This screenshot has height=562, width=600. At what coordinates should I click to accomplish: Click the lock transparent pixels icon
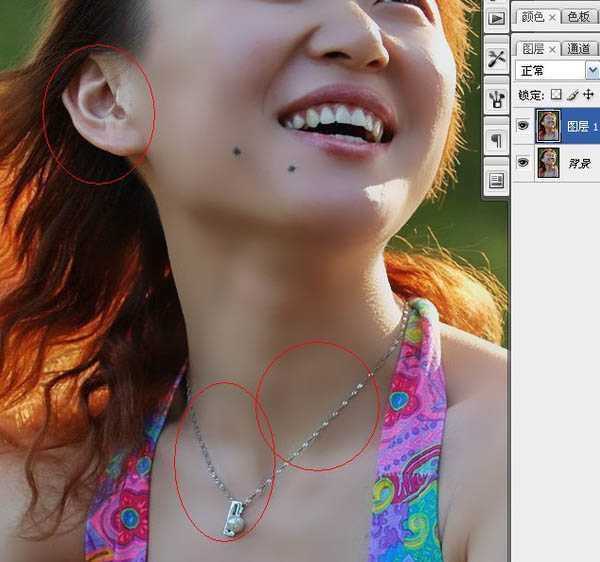(557, 96)
